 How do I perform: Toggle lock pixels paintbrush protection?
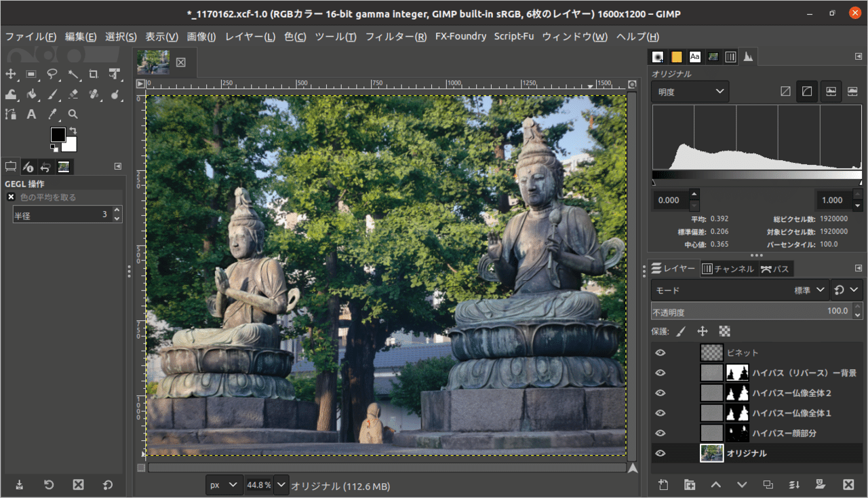tap(682, 331)
